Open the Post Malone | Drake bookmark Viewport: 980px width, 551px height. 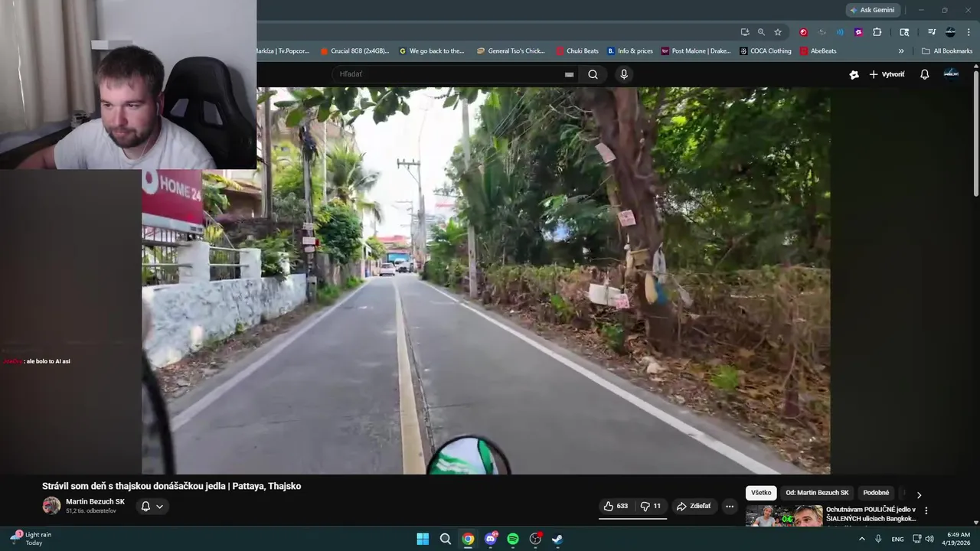tap(696, 51)
